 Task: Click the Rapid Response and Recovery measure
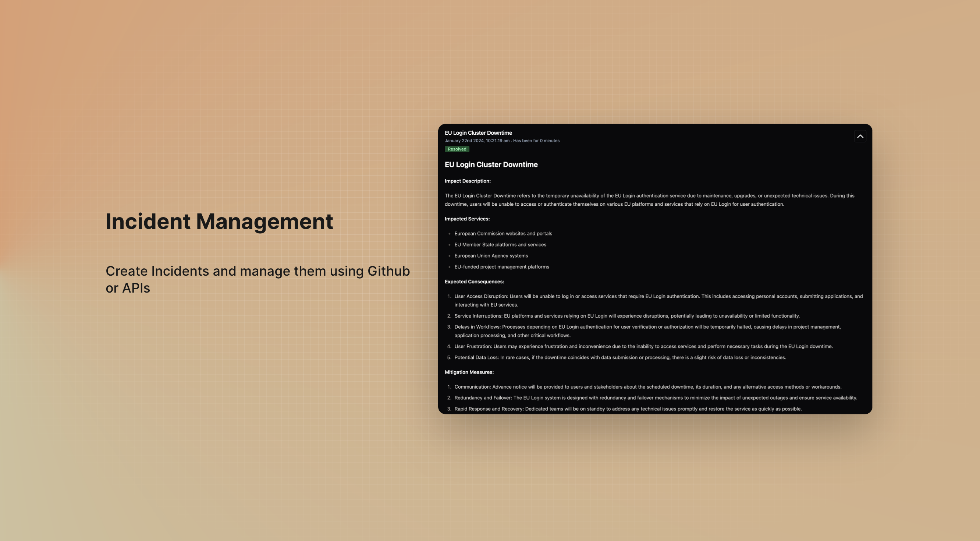pyautogui.click(x=489, y=409)
